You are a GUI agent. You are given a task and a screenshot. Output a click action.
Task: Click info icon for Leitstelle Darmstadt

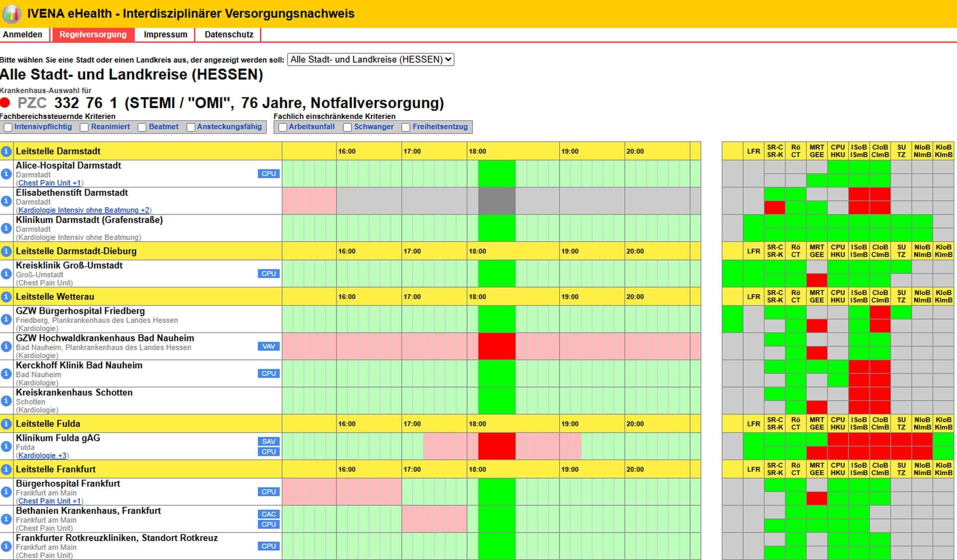[x=6, y=151]
